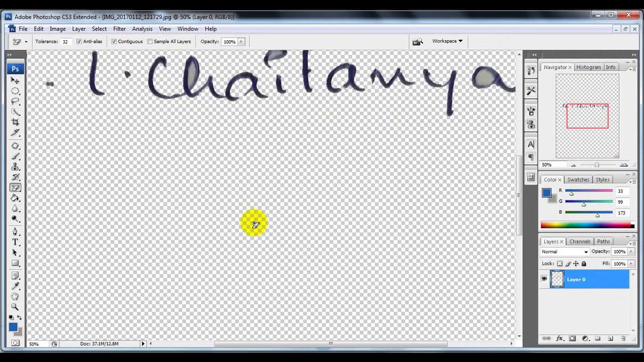Select the Move tool
This screenshot has width=644, height=362.
click(x=15, y=80)
